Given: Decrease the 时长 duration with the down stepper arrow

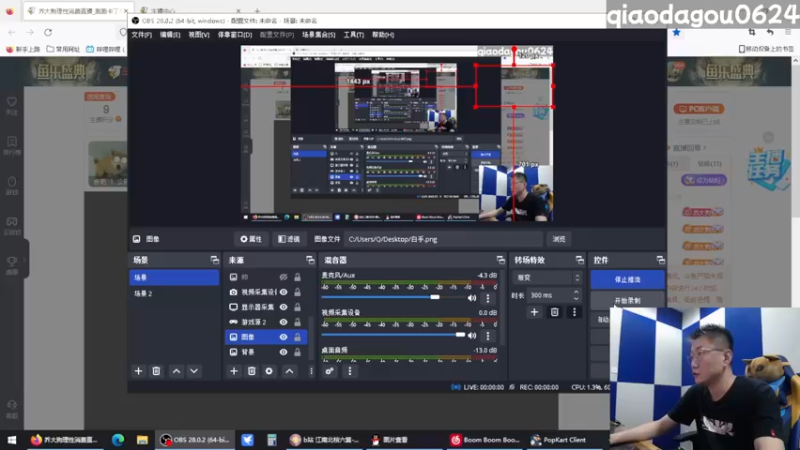Looking at the screenshot, I should click(576, 298).
